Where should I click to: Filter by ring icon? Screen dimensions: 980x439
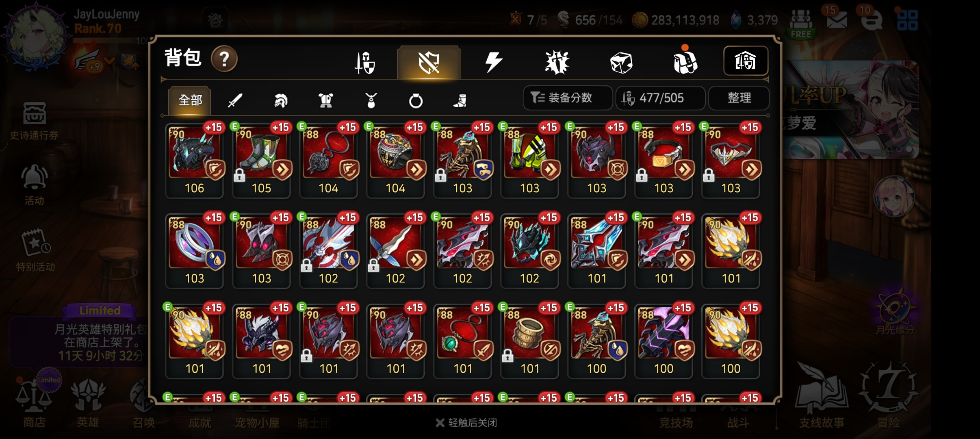tap(416, 100)
